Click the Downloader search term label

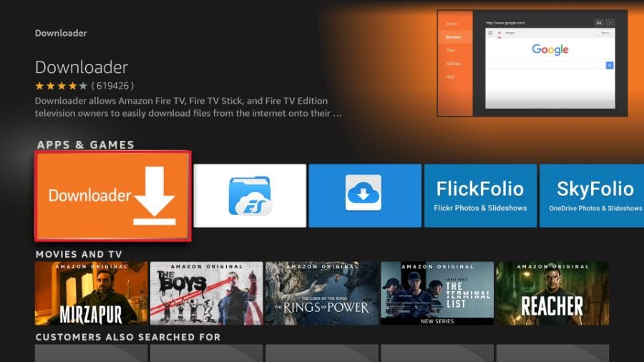coord(61,33)
